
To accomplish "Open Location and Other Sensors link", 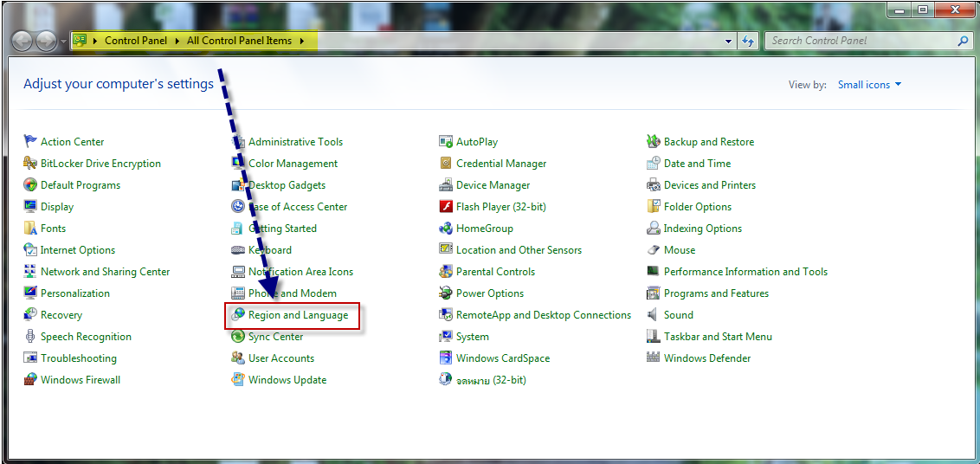I will 519,250.
